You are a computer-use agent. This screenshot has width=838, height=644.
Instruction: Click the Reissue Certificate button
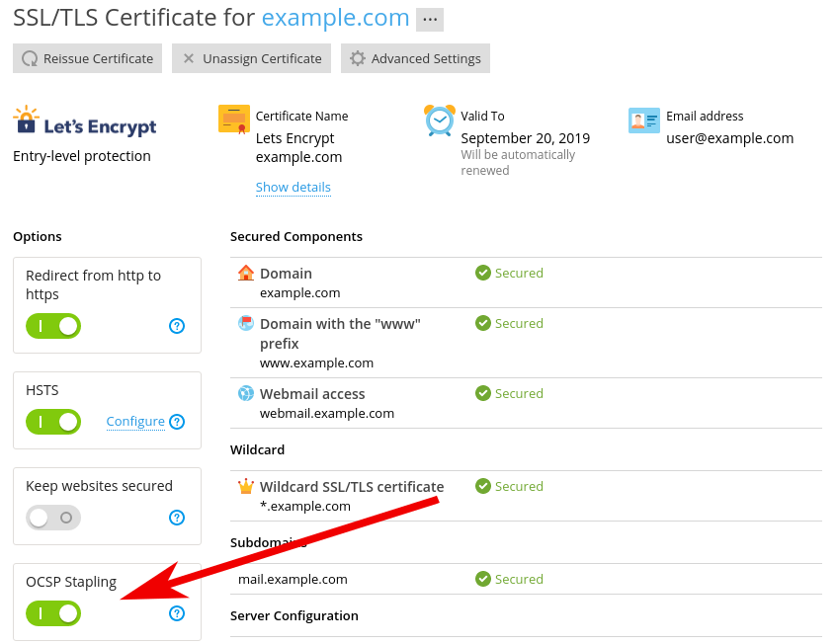[88, 58]
